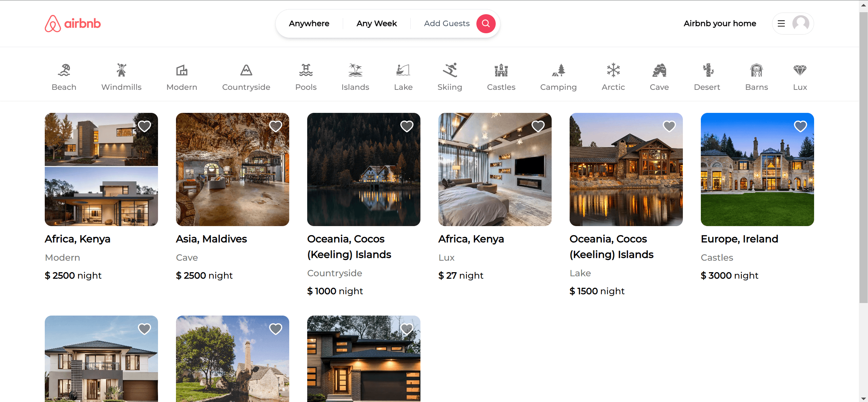
Task: Select the Windmills category icon
Action: pos(121,70)
